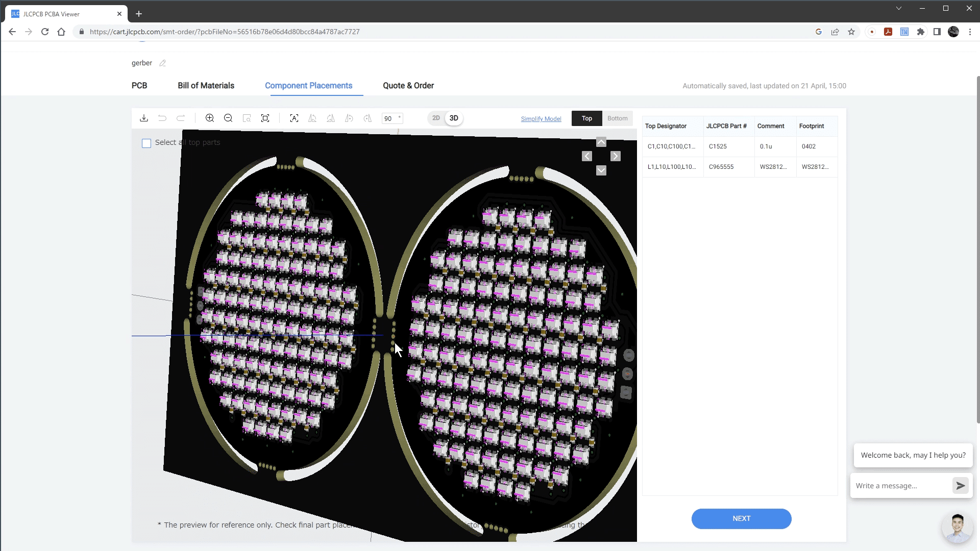The height and width of the screenshot is (551, 980).
Task: Switch to Bottom side view
Action: pyautogui.click(x=617, y=118)
